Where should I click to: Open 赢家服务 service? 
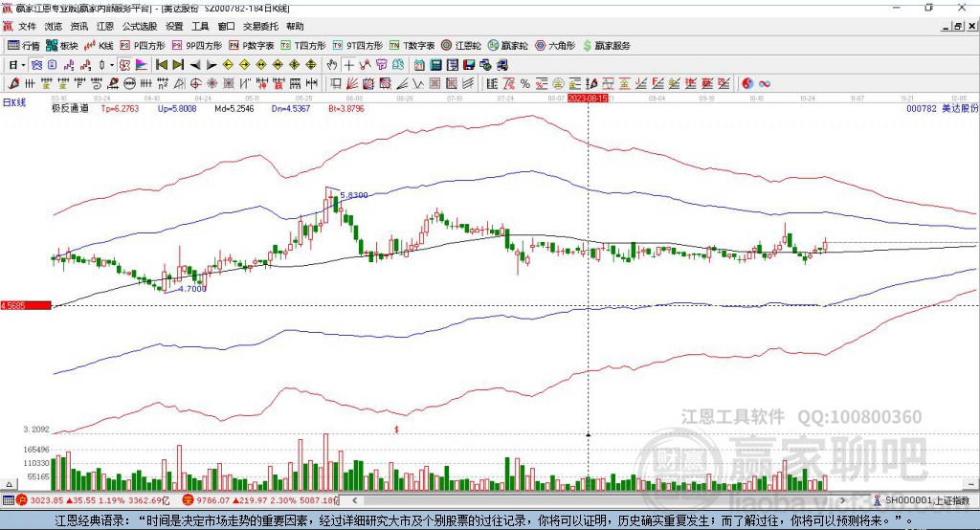[x=606, y=46]
